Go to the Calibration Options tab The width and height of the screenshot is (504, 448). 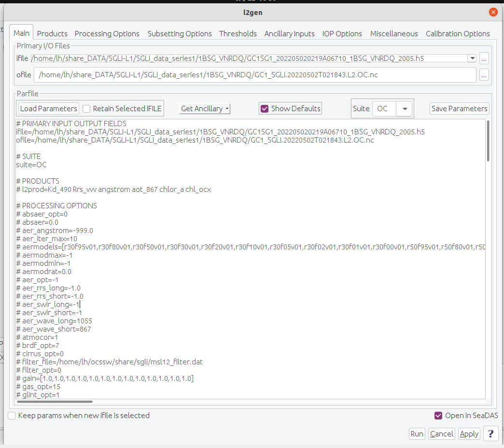pyautogui.click(x=458, y=34)
